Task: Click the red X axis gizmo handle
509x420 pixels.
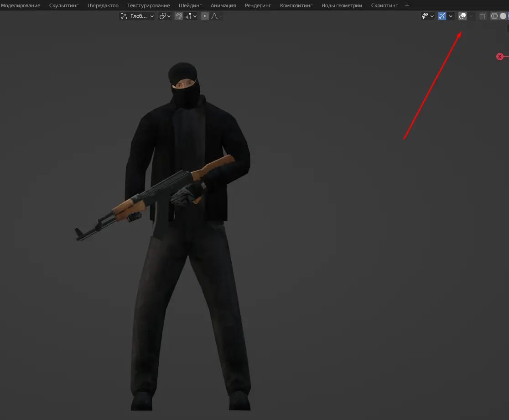Action: 500,57
